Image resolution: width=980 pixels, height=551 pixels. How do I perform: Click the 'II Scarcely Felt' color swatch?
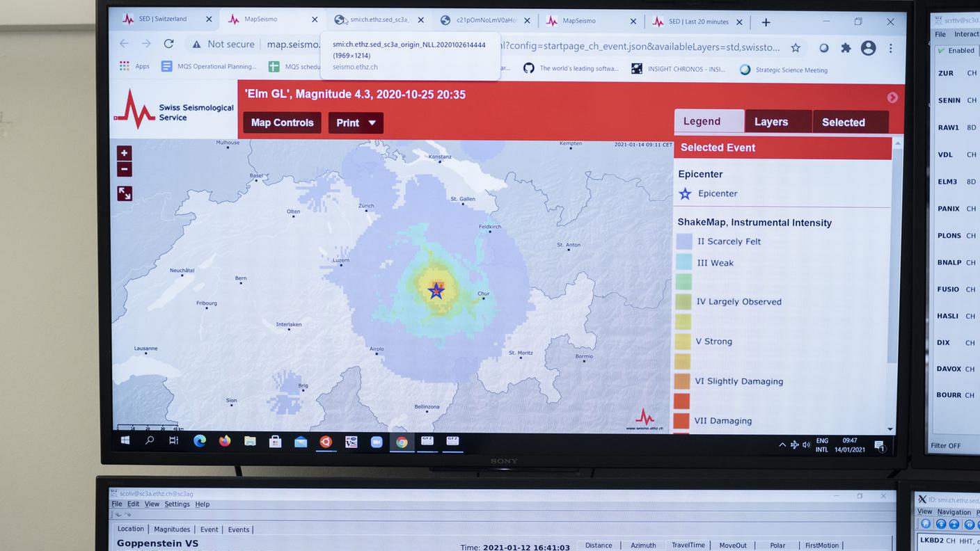coord(684,241)
